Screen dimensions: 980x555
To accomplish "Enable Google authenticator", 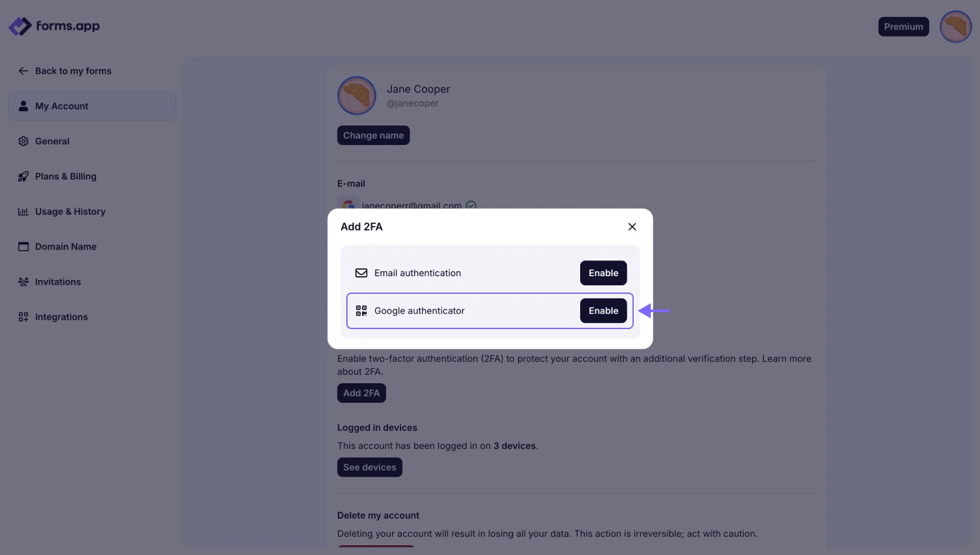I will coord(603,311).
